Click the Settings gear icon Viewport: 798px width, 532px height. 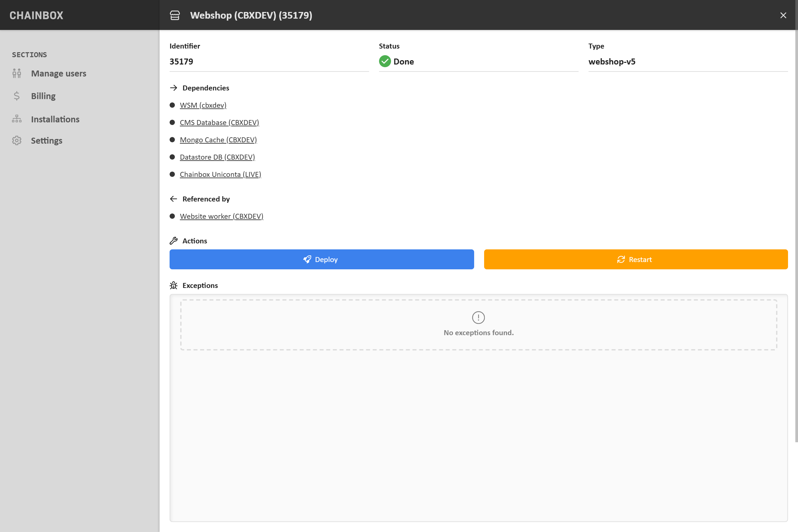[x=17, y=140]
